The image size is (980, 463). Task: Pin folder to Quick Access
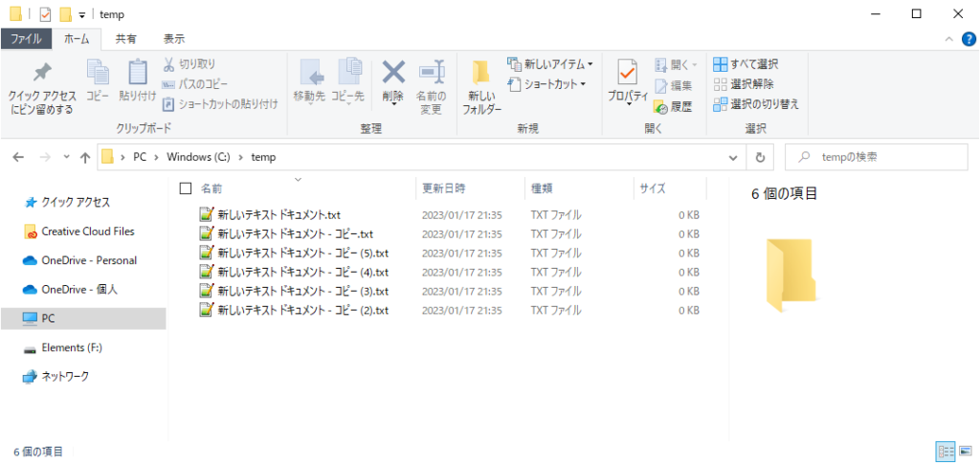click(x=42, y=87)
